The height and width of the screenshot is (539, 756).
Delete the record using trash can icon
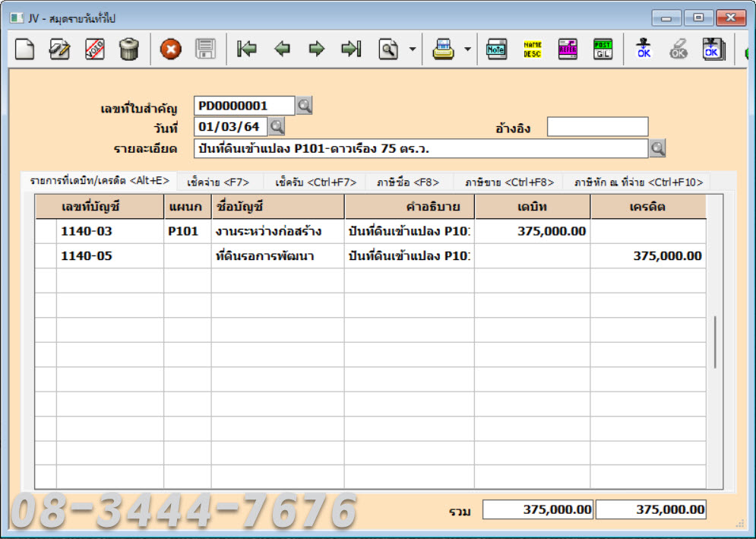click(128, 49)
